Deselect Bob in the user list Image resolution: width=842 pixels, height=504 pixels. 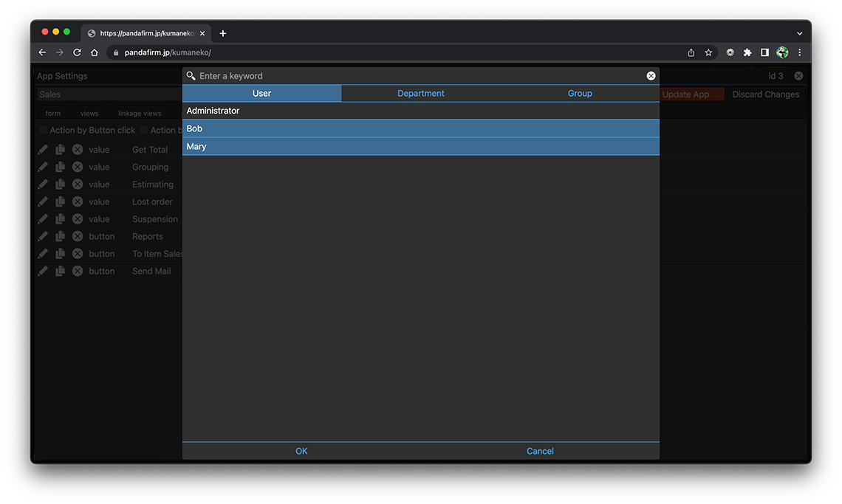pos(420,128)
